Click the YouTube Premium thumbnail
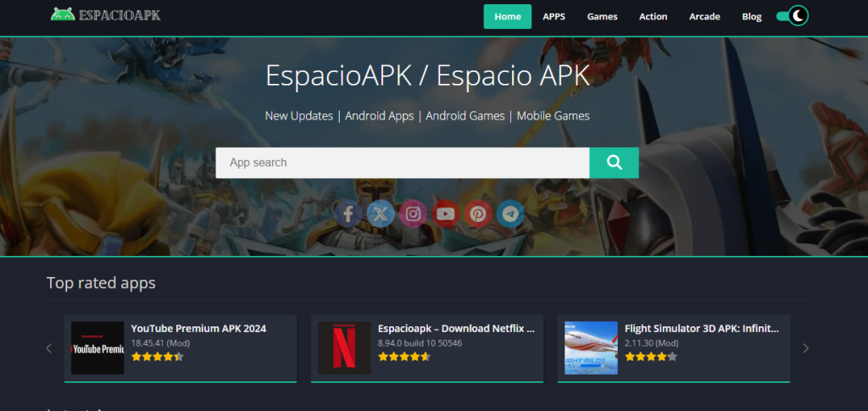This screenshot has width=868, height=411. (97, 348)
